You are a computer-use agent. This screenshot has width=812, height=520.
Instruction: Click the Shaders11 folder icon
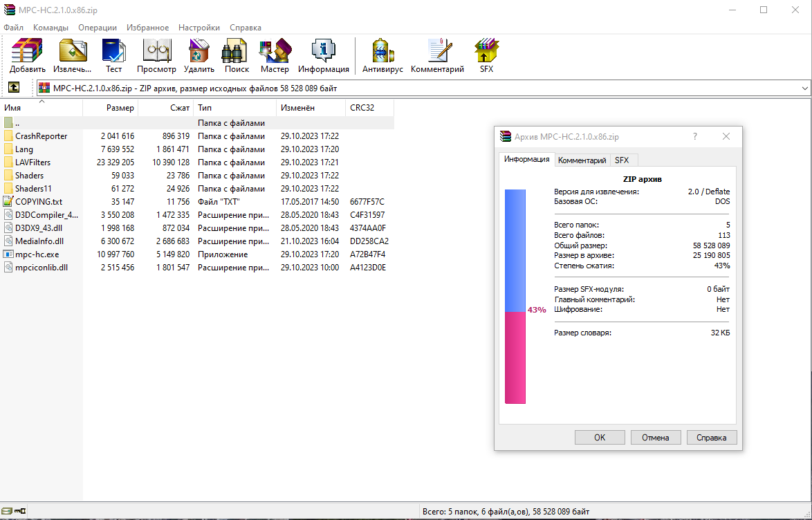8,189
